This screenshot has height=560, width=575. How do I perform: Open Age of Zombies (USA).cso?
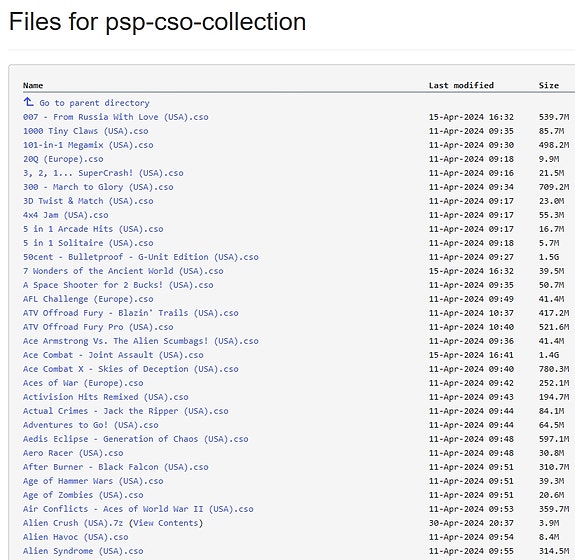coord(83,495)
